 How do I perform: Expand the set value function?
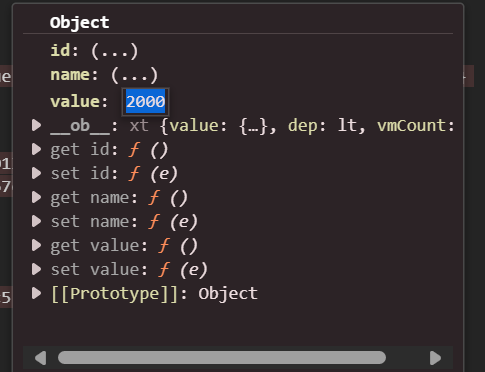(x=36, y=269)
